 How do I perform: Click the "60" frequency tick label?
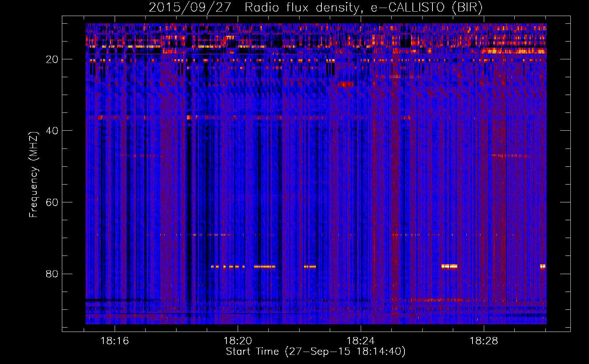pos(52,202)
